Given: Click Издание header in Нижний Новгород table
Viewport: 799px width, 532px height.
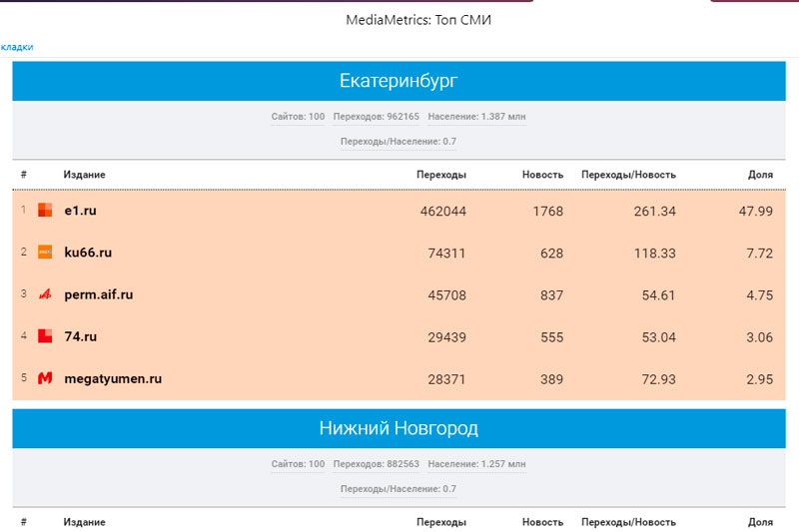Looking at the screenshot, I should coord(84,522).
